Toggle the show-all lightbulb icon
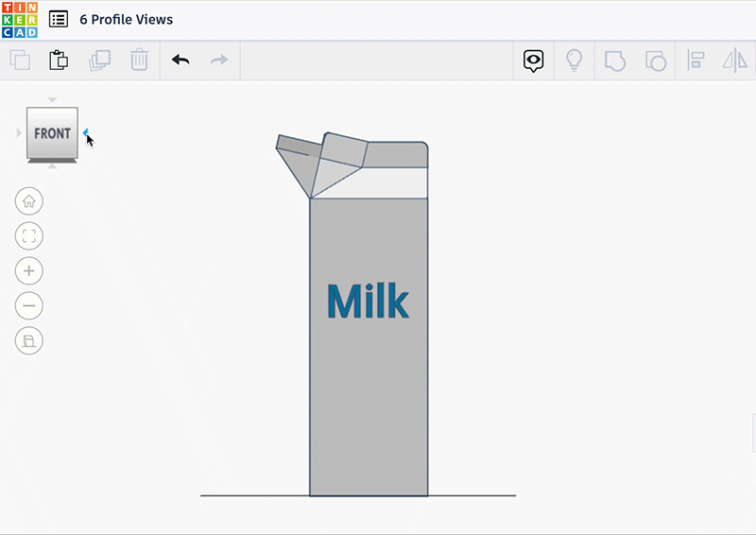756x535 pixels. [574, 61]
